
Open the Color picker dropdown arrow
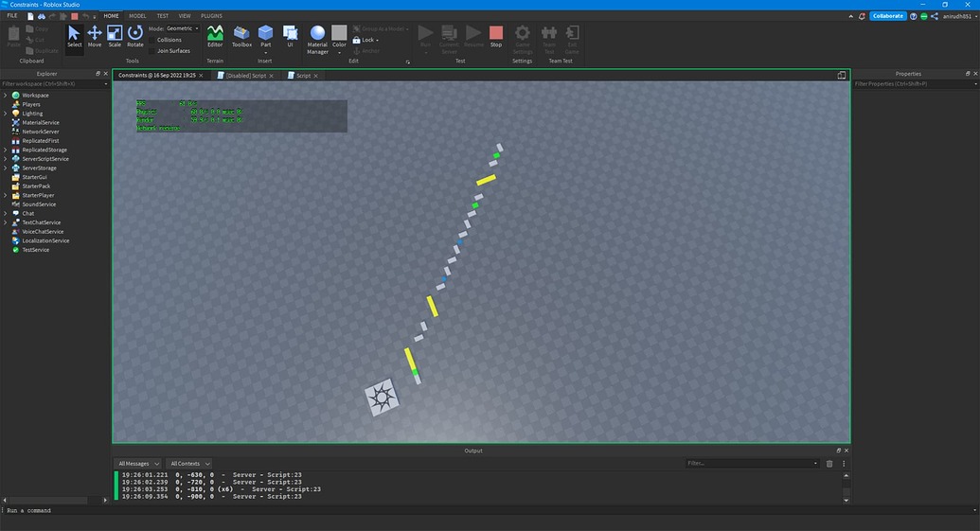pos(339,53)
